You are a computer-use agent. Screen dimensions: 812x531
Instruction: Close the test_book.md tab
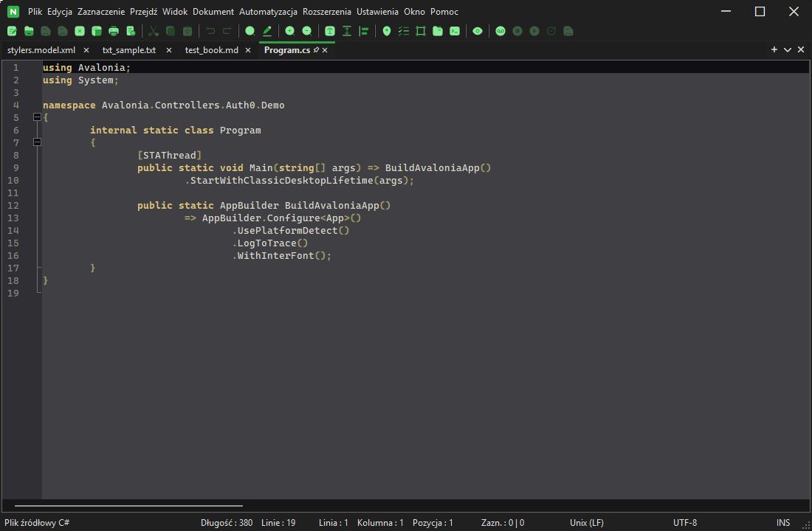point(248,50)
